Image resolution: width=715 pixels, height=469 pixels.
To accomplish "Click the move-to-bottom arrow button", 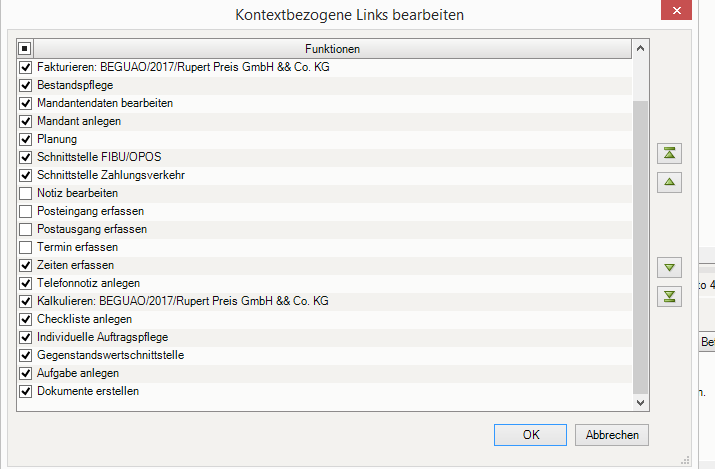I will pyautogui.click(x=670, y=296).
